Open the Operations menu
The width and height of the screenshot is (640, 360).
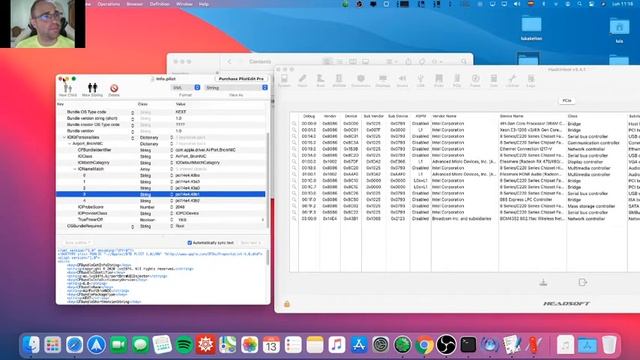(109, 4)
